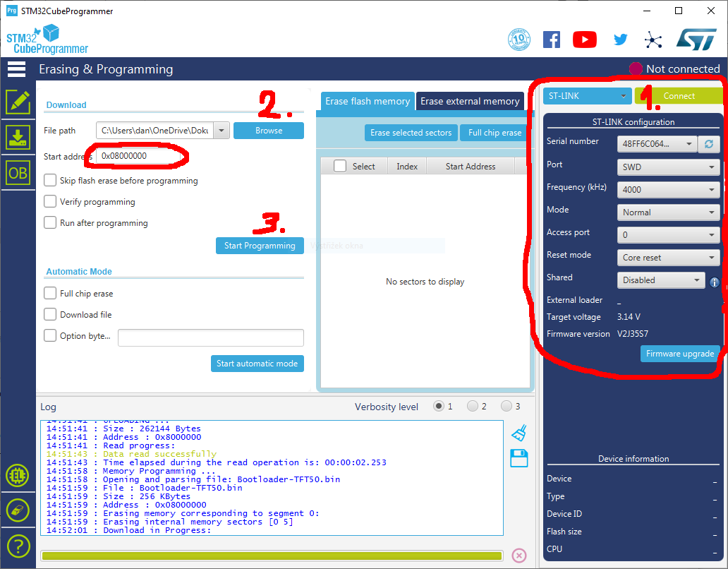The width and height of the screenshot is (728, 569).
Task: Open the Shared Disabled dropdown
Action: [661, 280]
